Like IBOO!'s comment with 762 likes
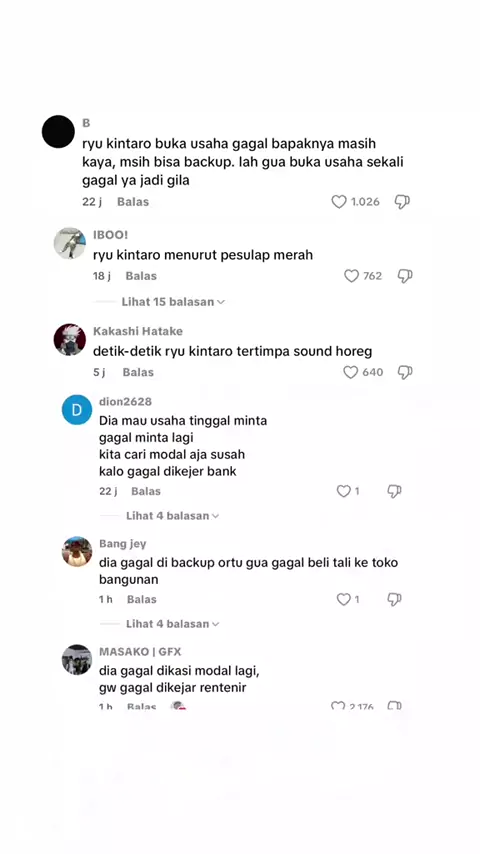 (351, 276)
